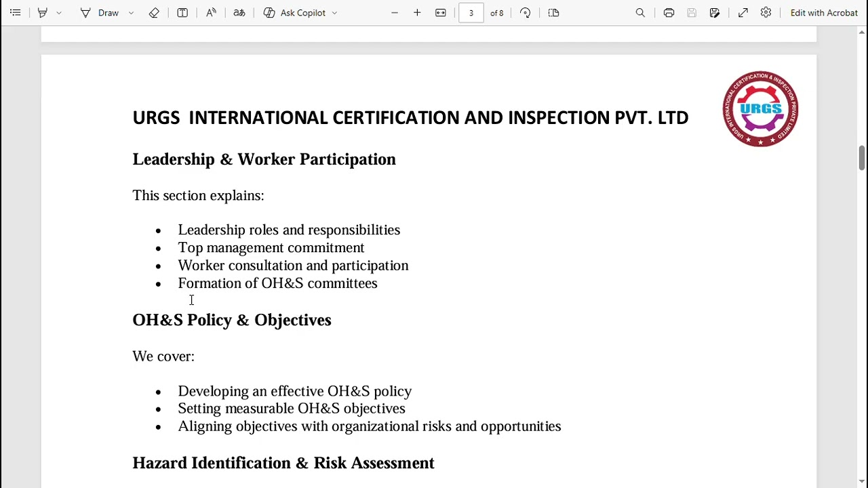Image resolution: width=868 pixels, height=488 pixels.
Task: Click 'Leadership roles and responsibilities' bullet
Action: [x=289, y=230]
